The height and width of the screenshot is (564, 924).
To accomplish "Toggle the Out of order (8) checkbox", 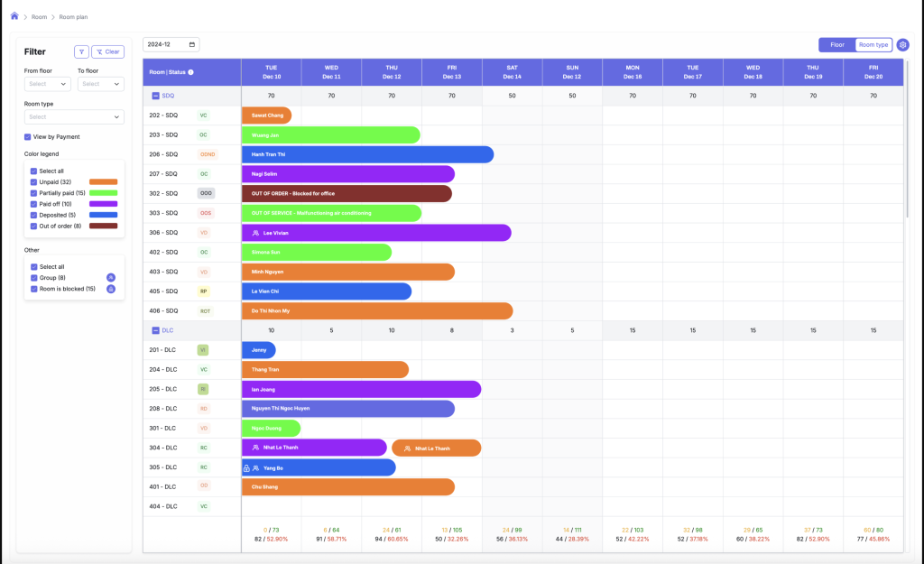I will click(x=33, y=226).
